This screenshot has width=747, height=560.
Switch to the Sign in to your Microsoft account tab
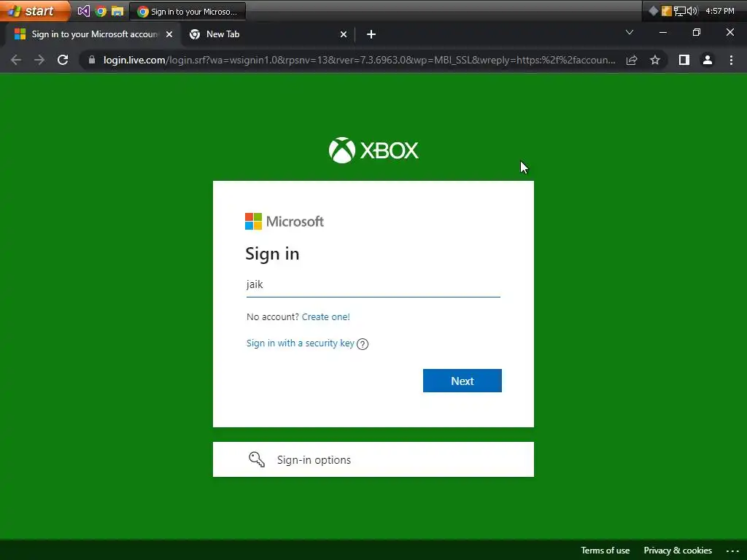click(x=93, y=34)
